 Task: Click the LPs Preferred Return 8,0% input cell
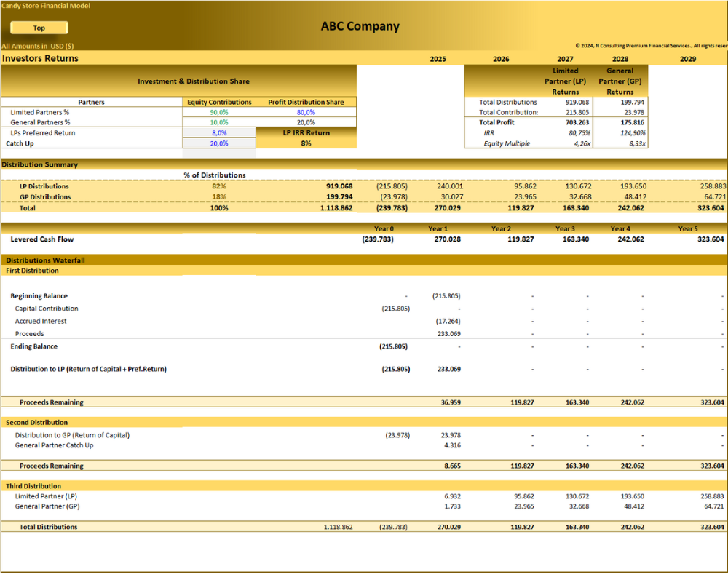point(218,132)
